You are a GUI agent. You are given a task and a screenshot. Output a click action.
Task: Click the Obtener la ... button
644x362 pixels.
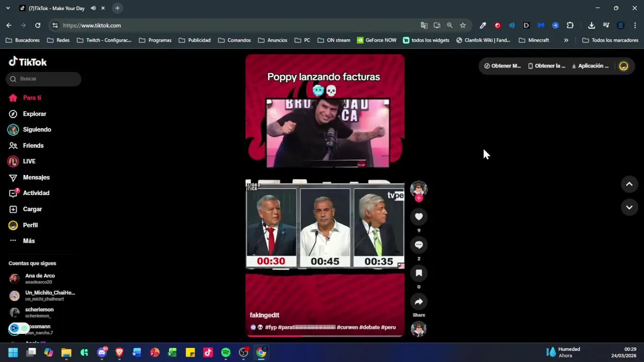[546, 66]
